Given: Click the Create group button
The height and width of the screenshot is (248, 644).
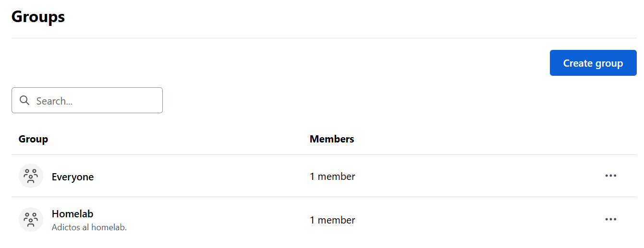Looking at the screenshot, I should (593, 63).
